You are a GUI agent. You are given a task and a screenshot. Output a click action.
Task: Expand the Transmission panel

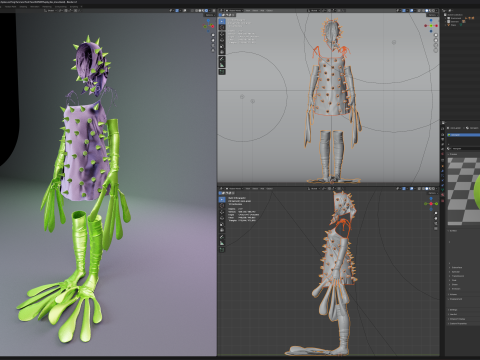coord(457,276)
